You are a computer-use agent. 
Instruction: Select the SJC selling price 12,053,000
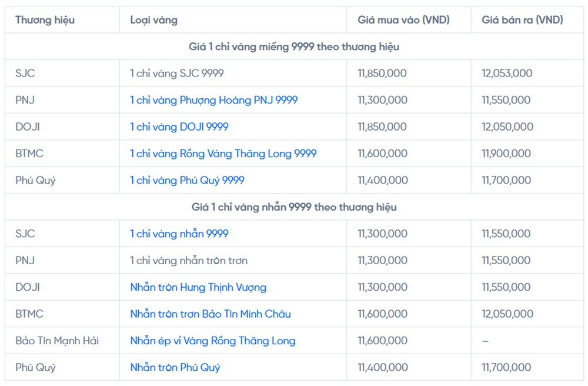pos(507,73)
